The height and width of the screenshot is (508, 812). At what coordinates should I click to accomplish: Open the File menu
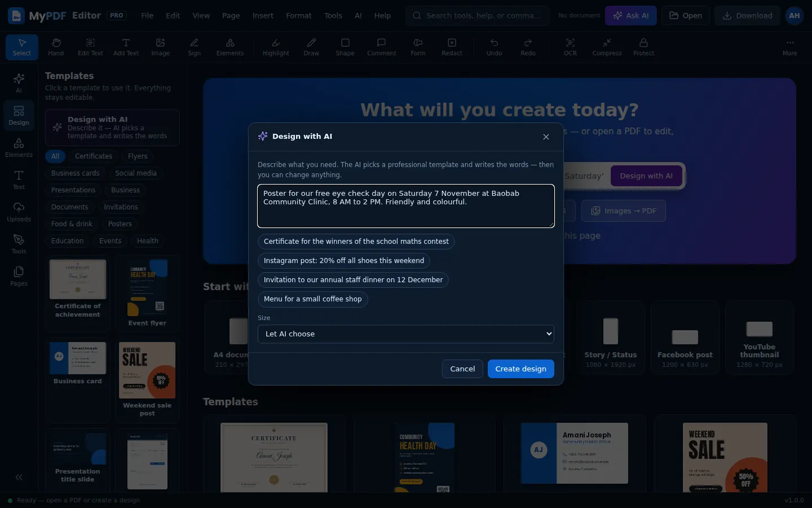point(147,16)
